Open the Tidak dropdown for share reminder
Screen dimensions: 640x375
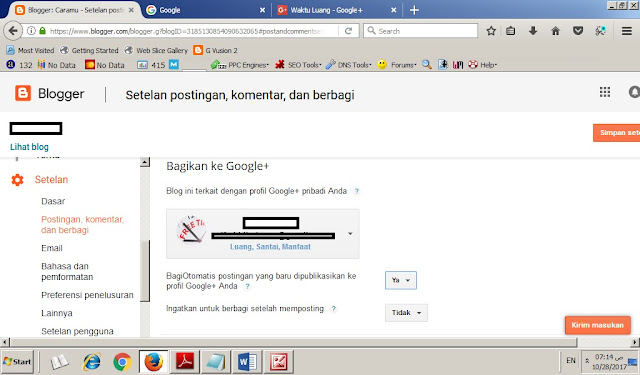tap(406, 313)
